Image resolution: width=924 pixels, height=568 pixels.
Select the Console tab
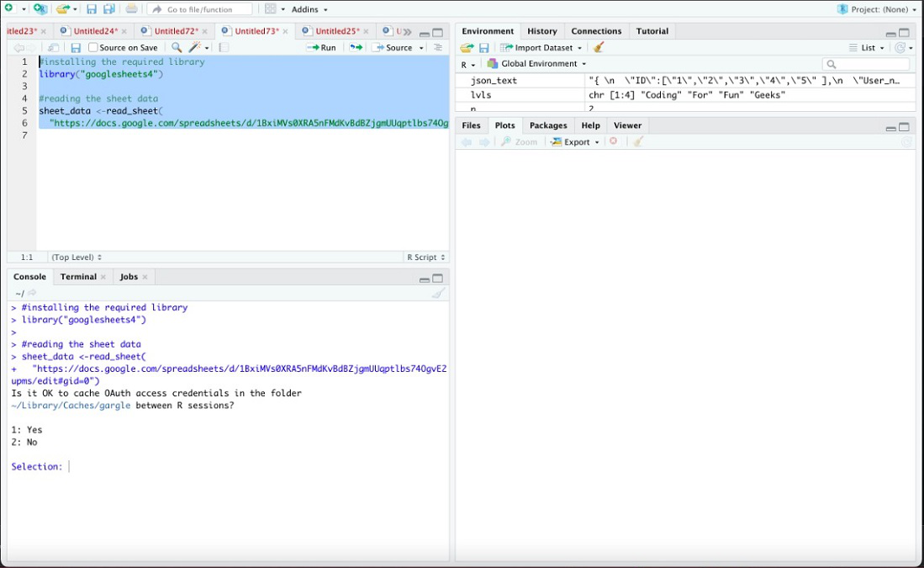(29, 277)
